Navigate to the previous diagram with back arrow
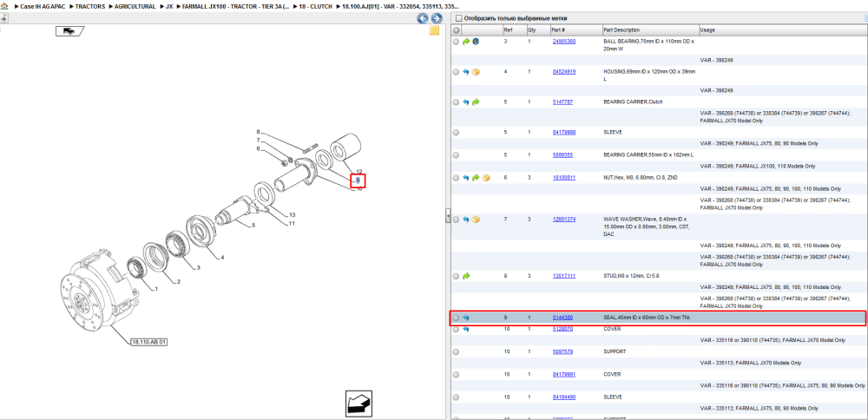868x420 pixels. 423,18
